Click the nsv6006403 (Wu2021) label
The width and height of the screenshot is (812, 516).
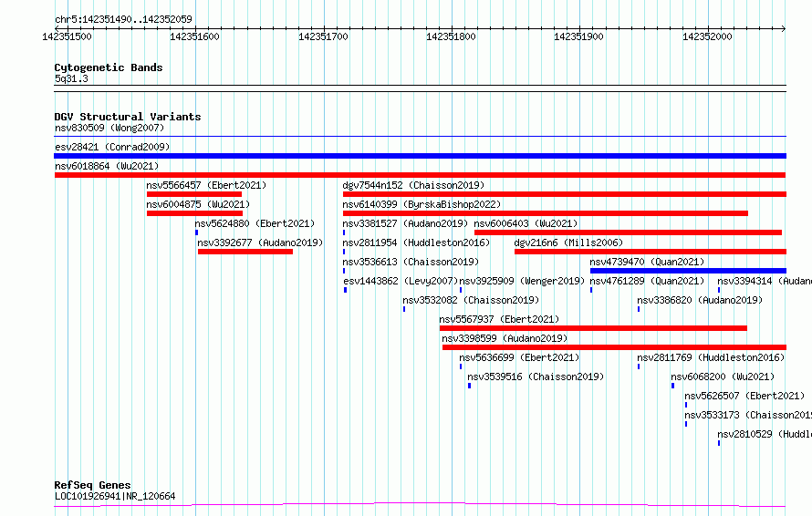(x=526, y=223)
